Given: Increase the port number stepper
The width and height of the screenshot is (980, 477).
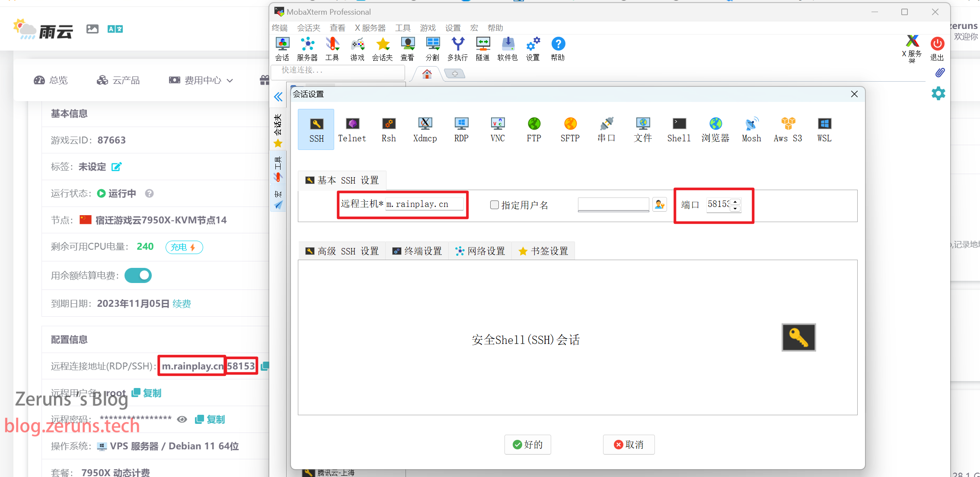Looking at the screenshot, I should click(x=735, y=202).
